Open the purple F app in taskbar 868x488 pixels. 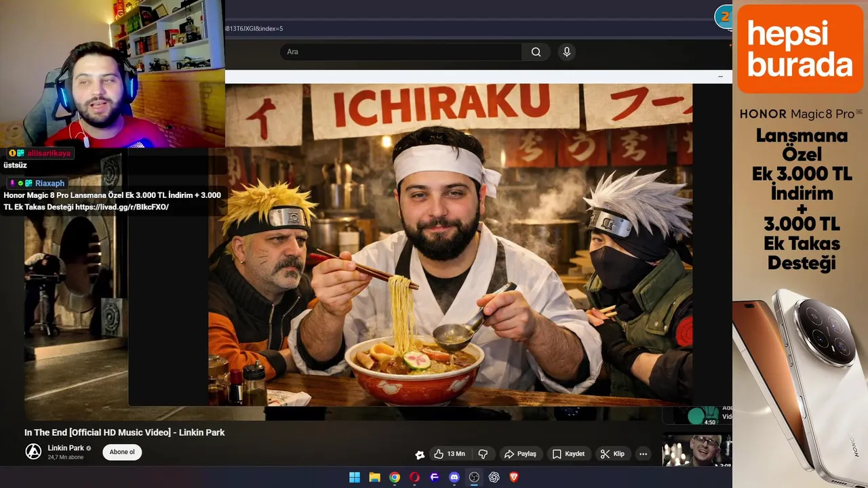tap(435, 477)
